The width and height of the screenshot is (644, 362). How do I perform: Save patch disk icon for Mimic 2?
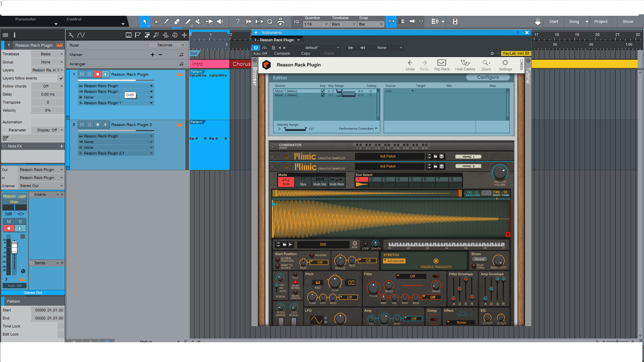pos(442,166)
